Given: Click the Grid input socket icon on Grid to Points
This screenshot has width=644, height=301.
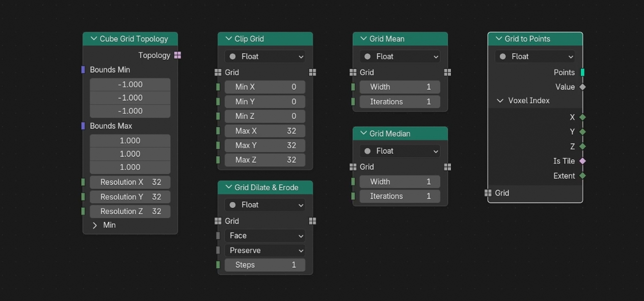Looking at the screenshot, I should [x=488, y=193].
